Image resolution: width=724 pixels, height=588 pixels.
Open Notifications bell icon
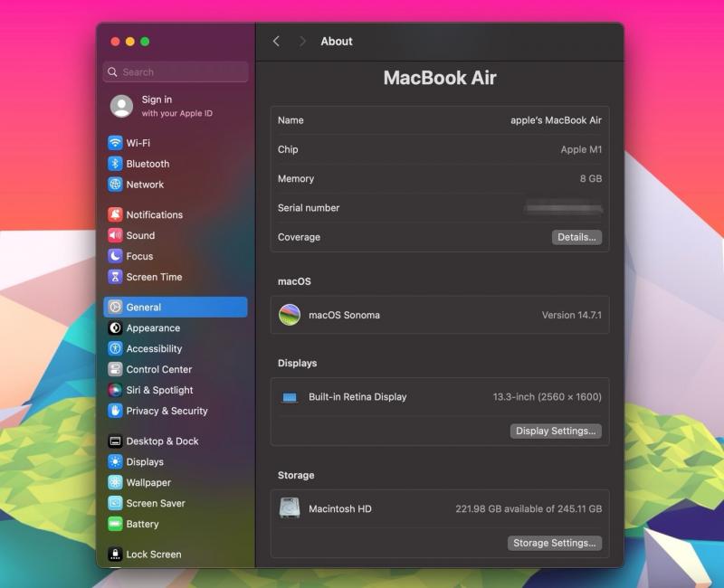point(115,214)
